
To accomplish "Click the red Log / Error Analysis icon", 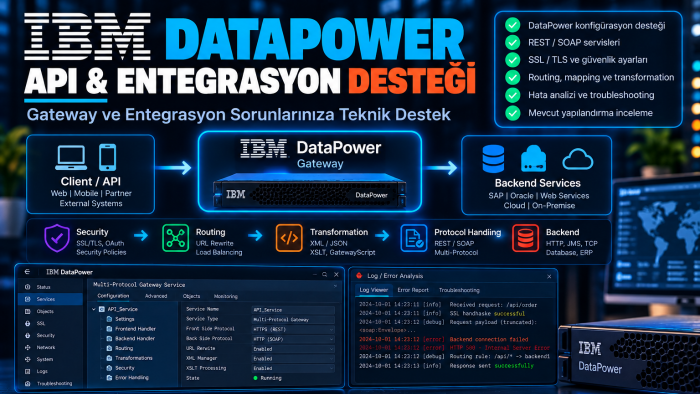I will [x=359, y=276].
